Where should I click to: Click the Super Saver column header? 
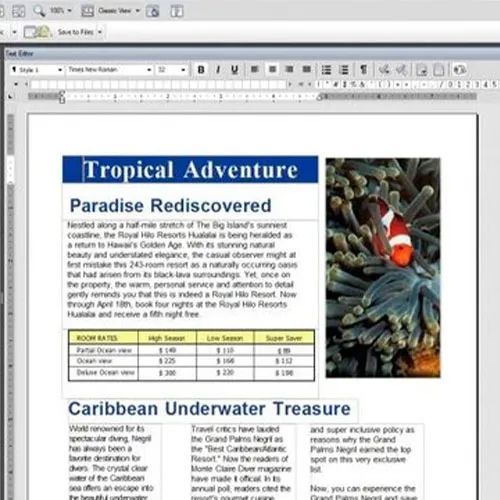tap(284, 338)
